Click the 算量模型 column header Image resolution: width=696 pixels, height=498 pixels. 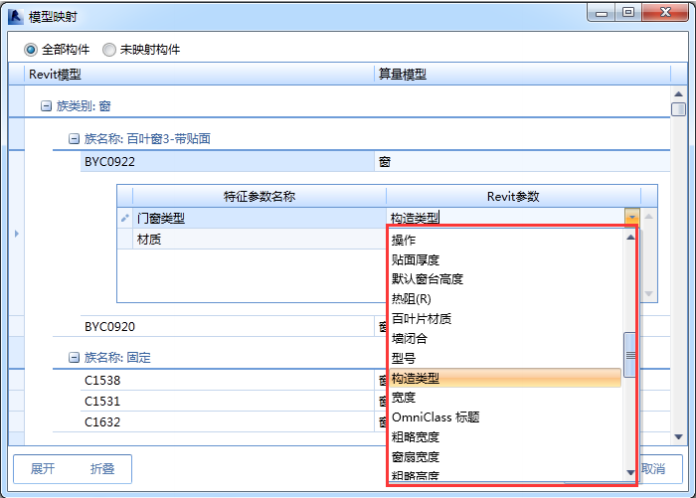click(x=522, y=74)
